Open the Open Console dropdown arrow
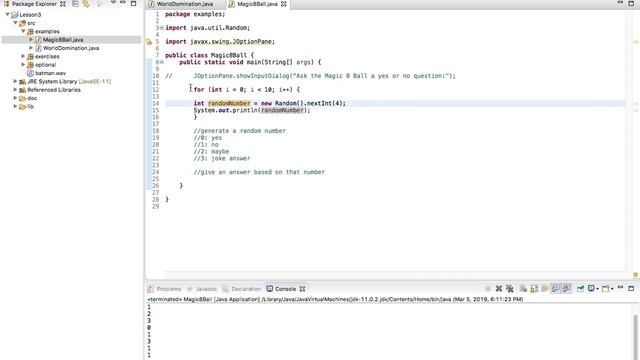Viewport: 640px width, 360px height. [612, 289]
